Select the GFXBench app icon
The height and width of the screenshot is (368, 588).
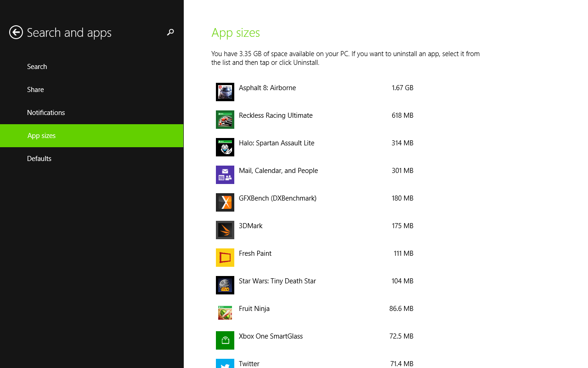(x=225, y=202)
